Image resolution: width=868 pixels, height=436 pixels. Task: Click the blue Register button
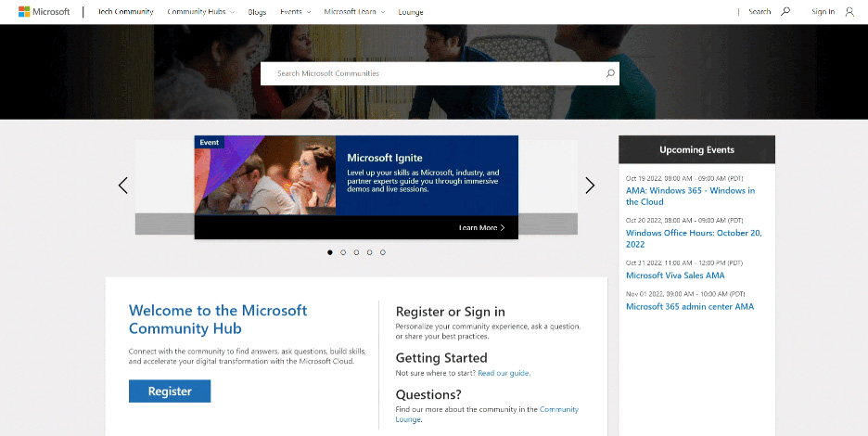[170, 391]
